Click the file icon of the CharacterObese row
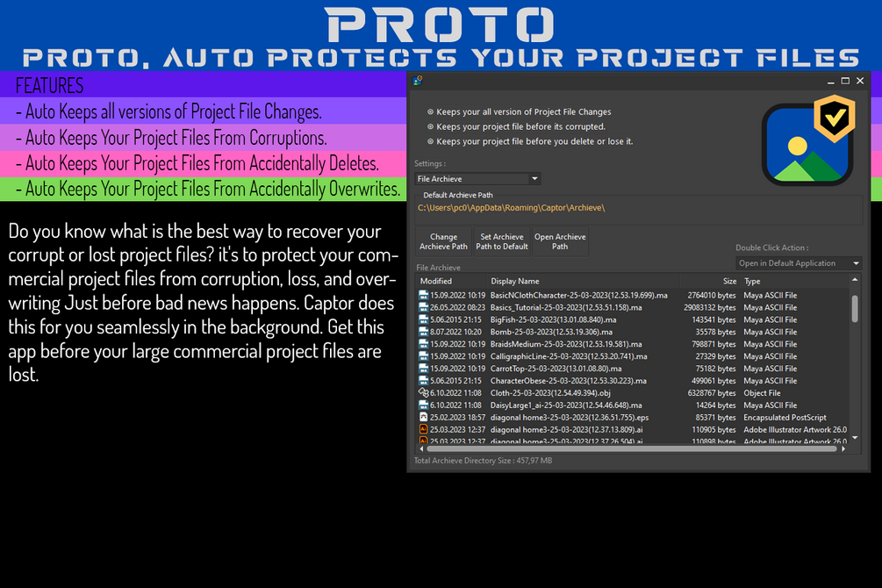 (x=424, y=381)
